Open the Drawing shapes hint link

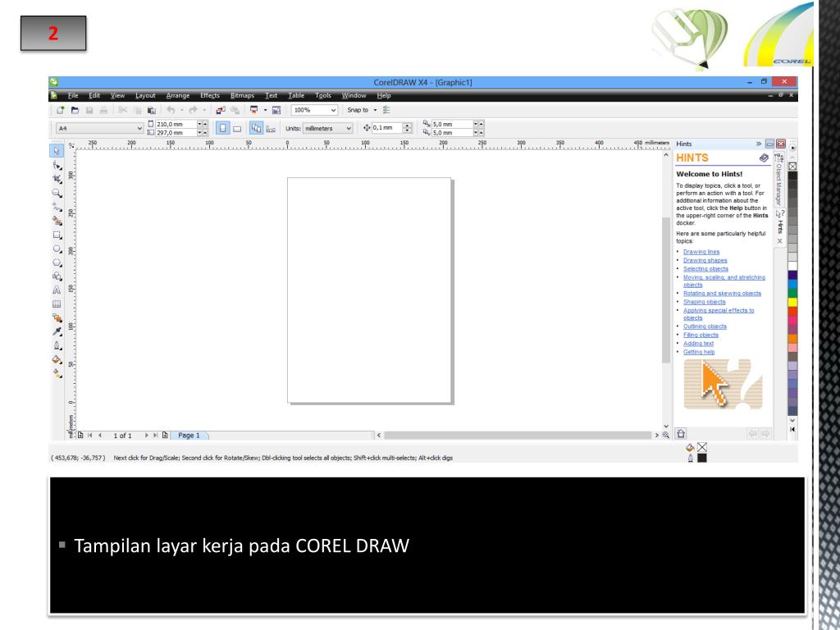(x=705, y=260)
